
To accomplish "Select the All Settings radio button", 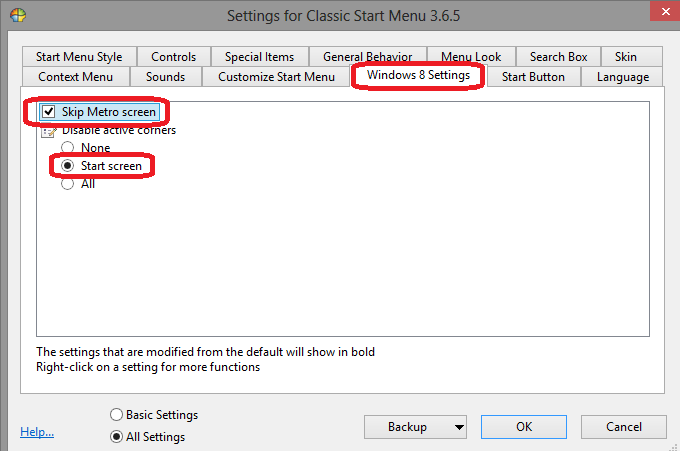I will [x=116, y=437].
